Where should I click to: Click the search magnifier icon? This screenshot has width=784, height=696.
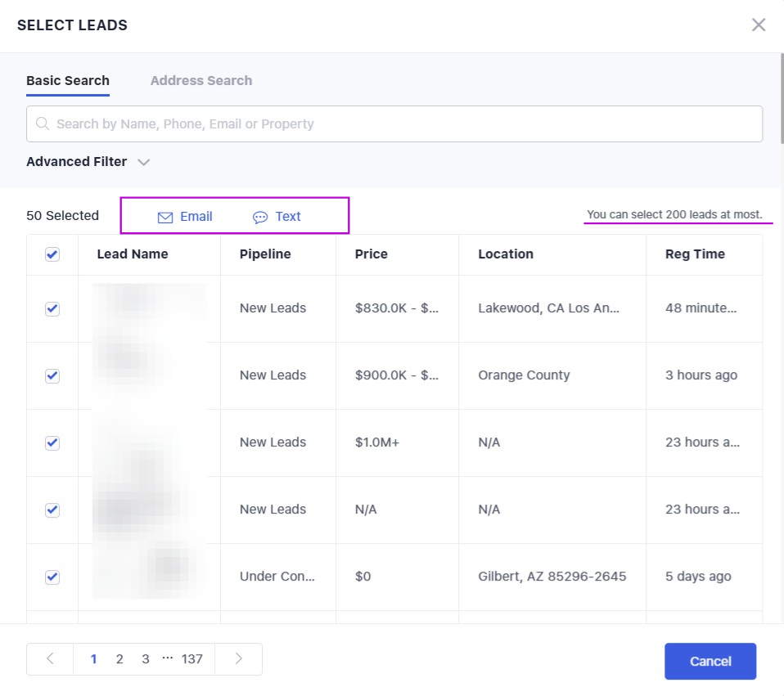(x=43, y=124)
